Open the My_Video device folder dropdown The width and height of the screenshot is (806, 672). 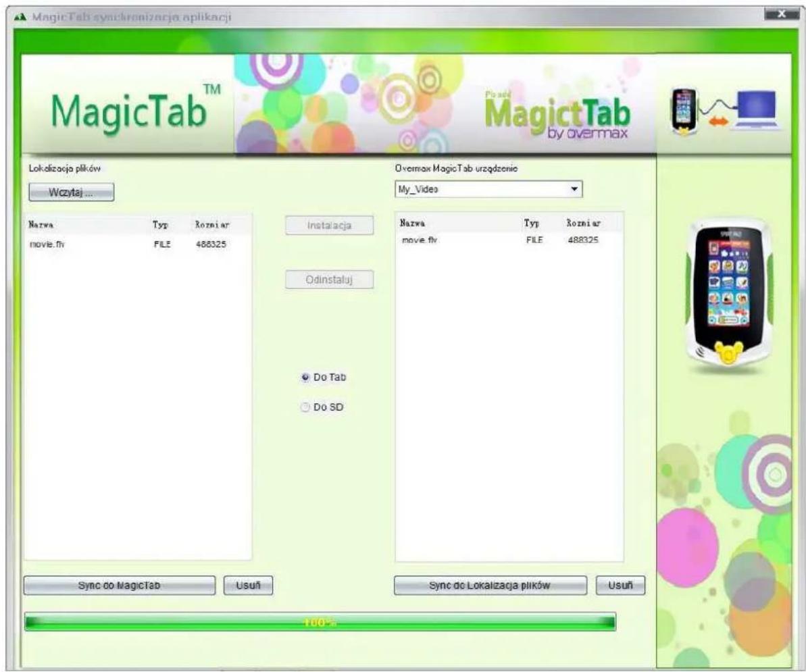click(x=489, y=189)
